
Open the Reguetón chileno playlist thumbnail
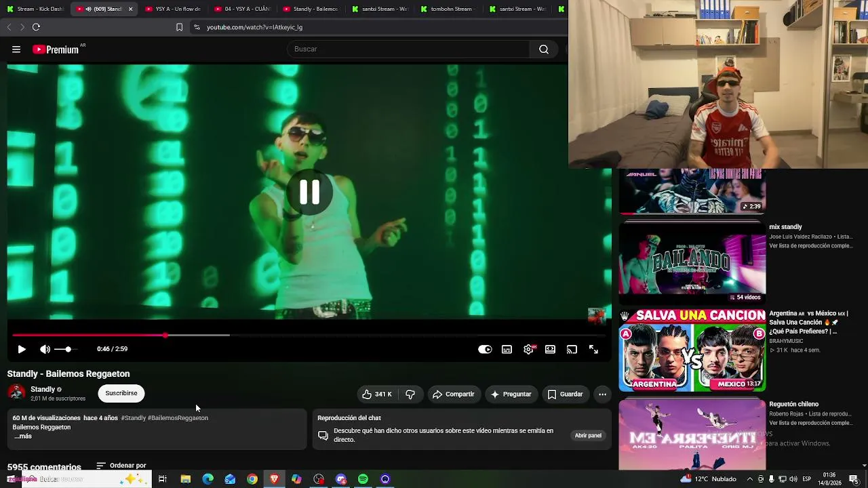(692, 434)
